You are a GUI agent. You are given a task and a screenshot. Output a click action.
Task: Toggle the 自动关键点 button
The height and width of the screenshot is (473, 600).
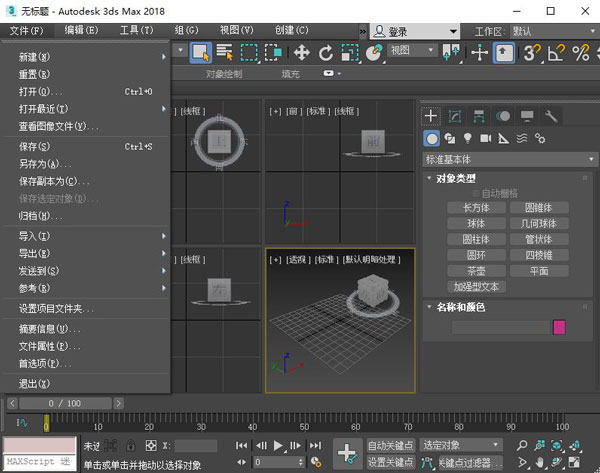click(x=390, y=445)
